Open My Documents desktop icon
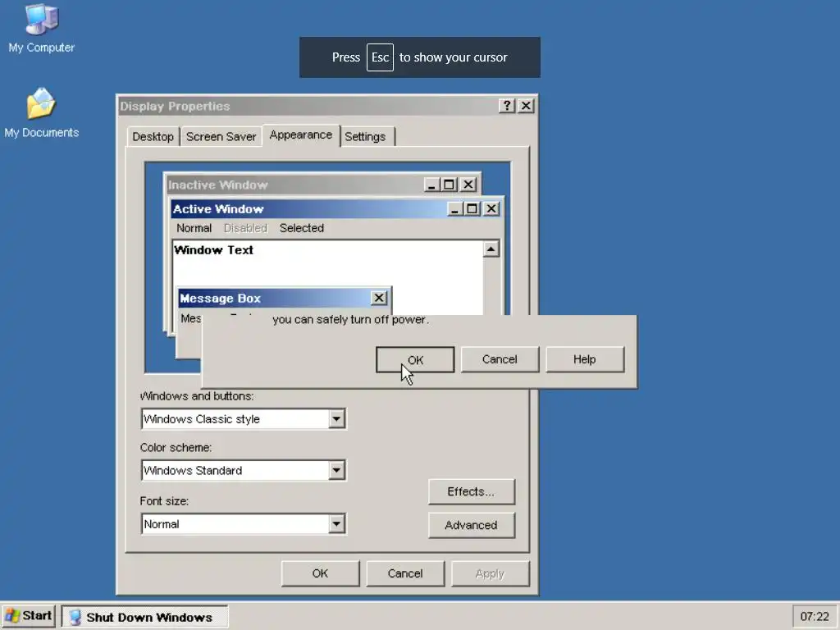The height and width of the screenshot is (630, 840). tap(41, 113)
